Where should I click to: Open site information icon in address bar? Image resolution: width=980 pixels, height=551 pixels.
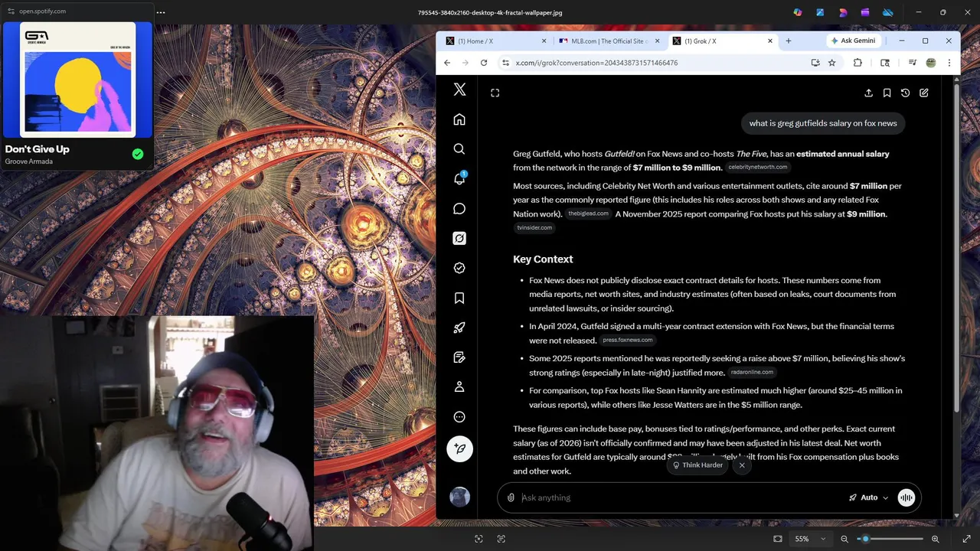coord(505,63)
